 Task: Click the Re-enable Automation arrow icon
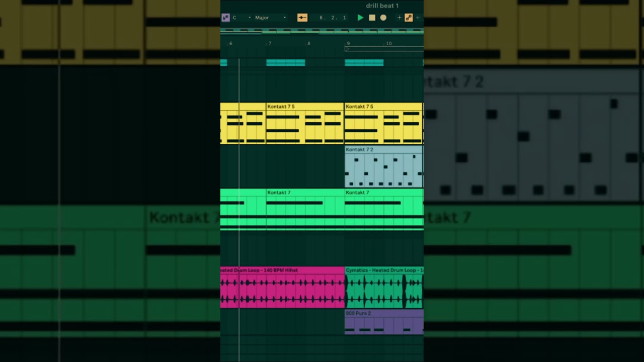click(x=418, y=18)
